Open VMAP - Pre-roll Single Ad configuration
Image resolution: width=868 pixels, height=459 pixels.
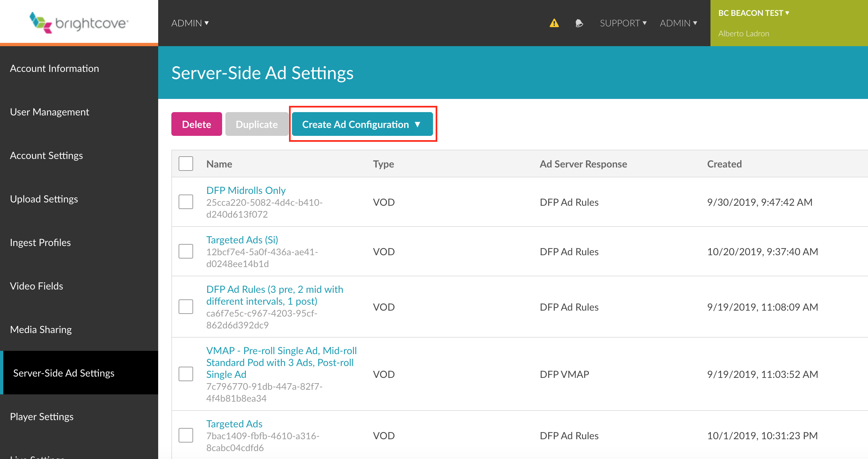tap(281, 362)
